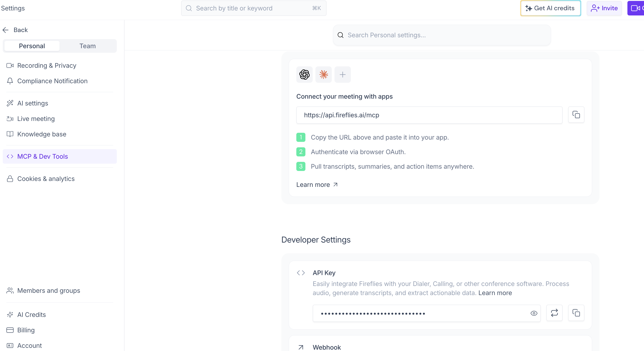This screenshot has height=351, width=644.
Task: Click the Invite button
Action: [x=604, y=8]
